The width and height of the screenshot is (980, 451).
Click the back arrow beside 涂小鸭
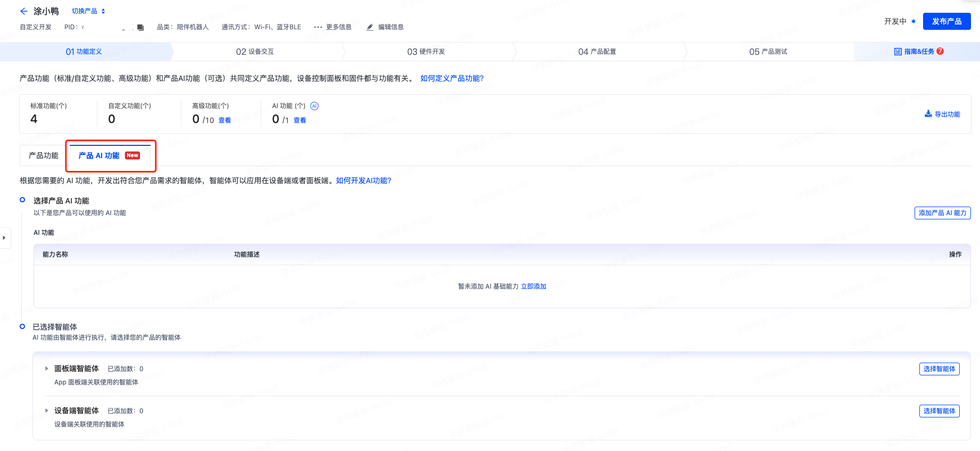[23, 11]
